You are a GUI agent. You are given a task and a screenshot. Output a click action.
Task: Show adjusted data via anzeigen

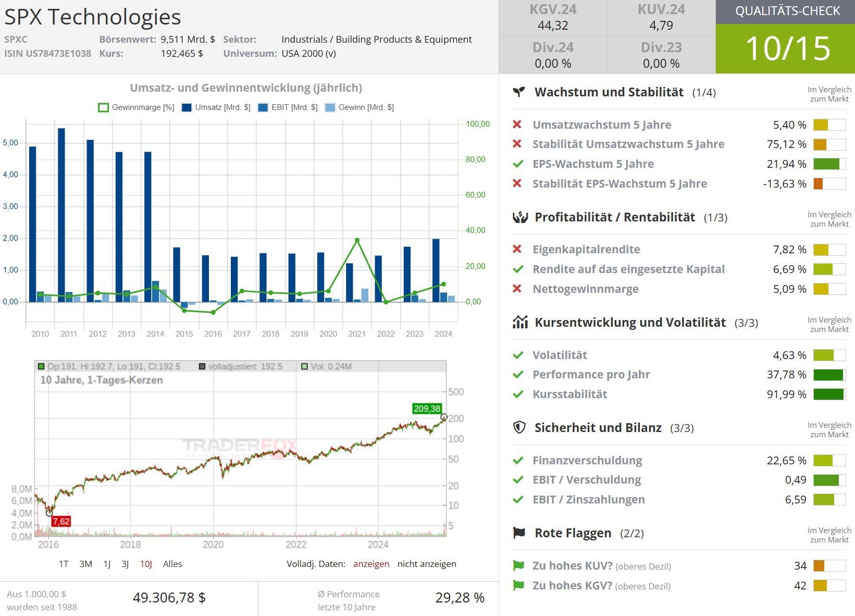tap(371, 564)
